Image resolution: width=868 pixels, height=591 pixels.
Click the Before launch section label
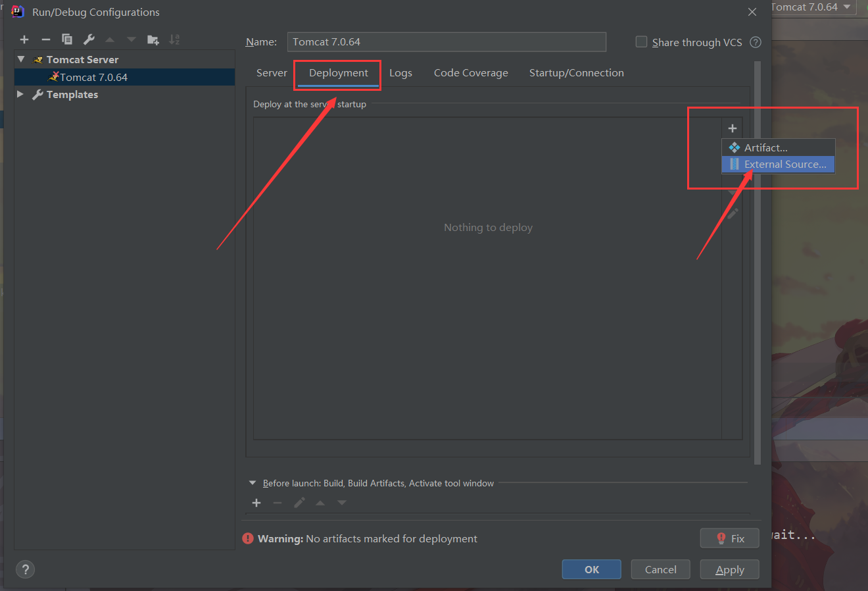coord(378,483)
